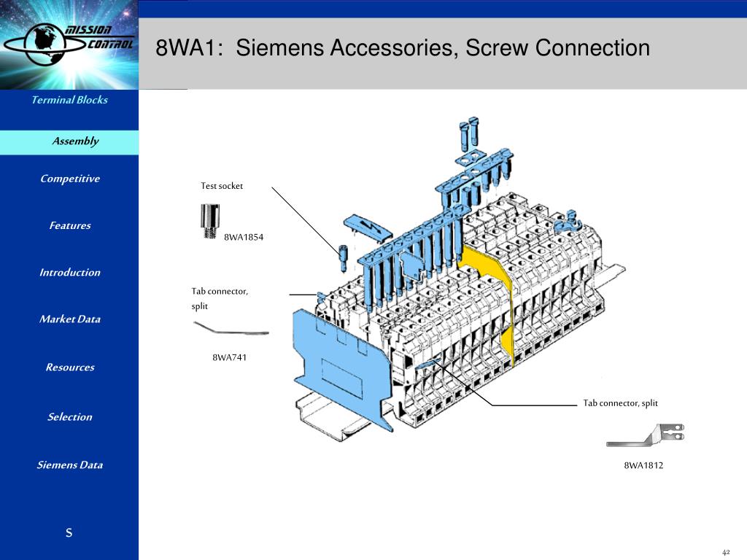Open Market Data in the sidebar
The width and height of the screenshot is (747, 560).
point(69,319)
